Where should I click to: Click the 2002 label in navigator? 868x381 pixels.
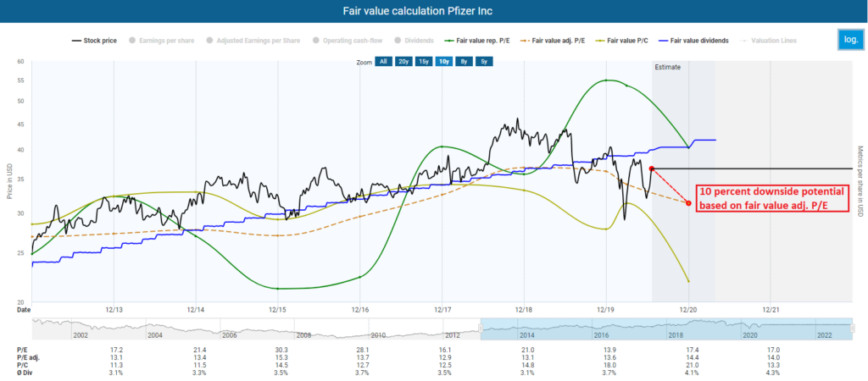click(81, 335)
